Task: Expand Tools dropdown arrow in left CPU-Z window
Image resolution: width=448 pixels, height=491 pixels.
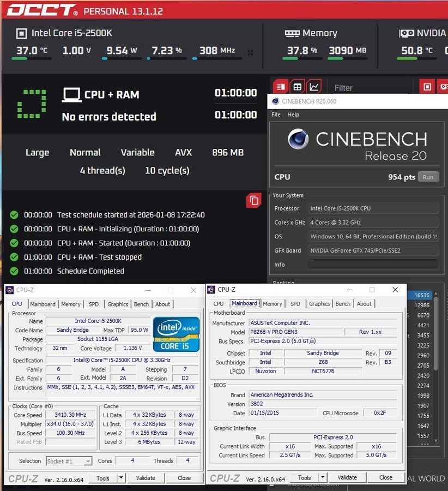Action: 121,478
